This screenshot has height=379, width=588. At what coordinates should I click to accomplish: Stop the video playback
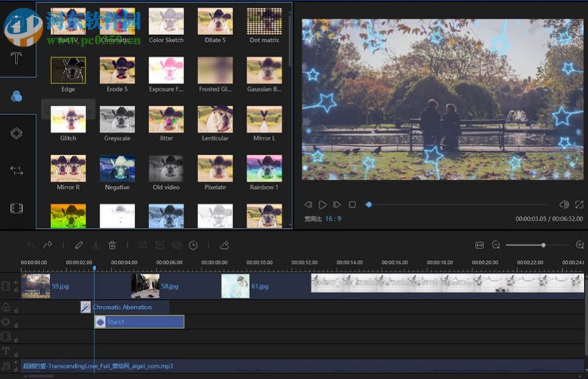click(x=352, y=204)
